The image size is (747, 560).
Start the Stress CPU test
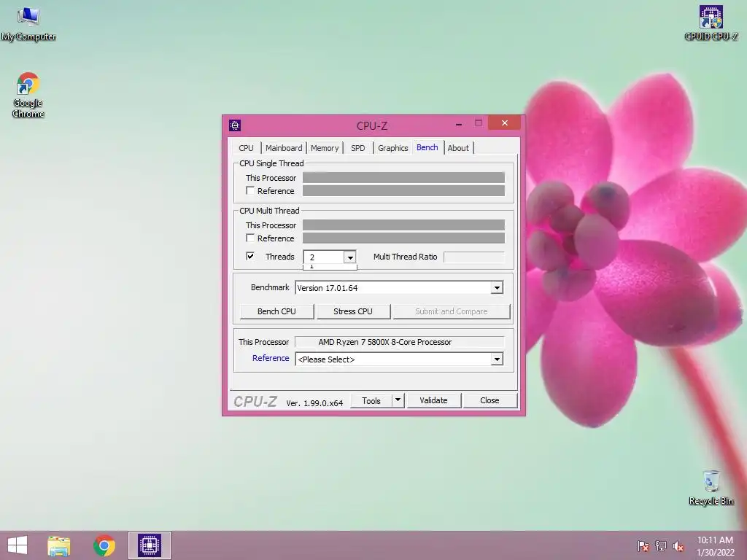click(x=353, y=311)
